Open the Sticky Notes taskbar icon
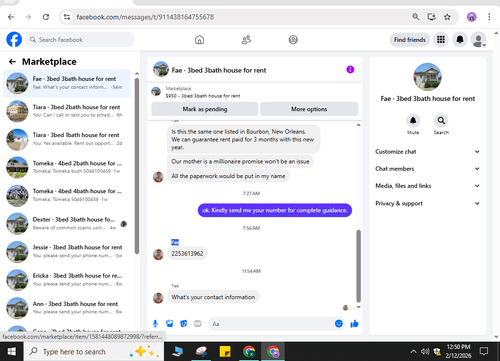Viewport: 500px width, 361px height. point(225,351)
